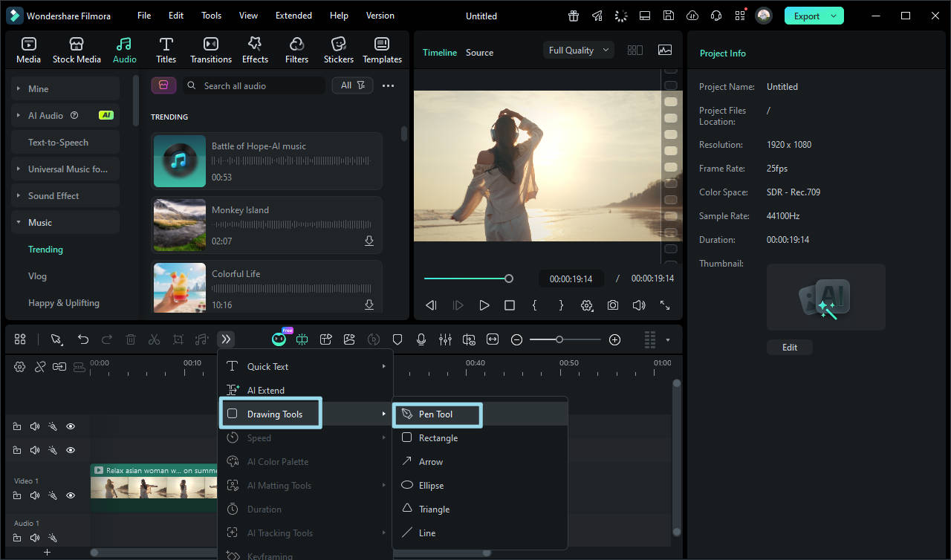The width and height of the screenshot is (951, 560).
Task: Mute the Audio 1 track
Action: point(34,537)
